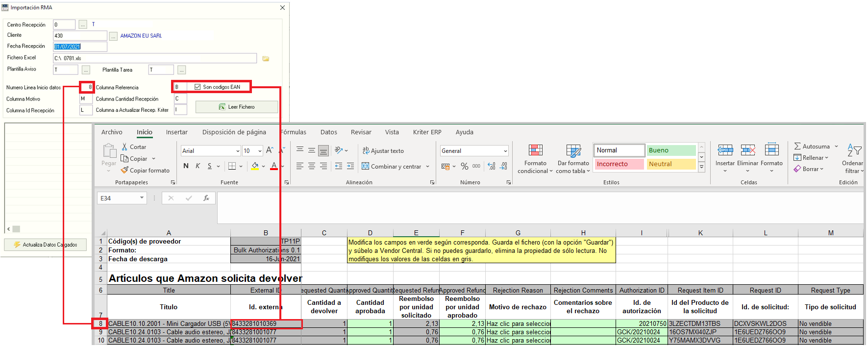This screenshot has height=347, width=868.
Task: Decrease the cell indent
Action: click(339, 166)
